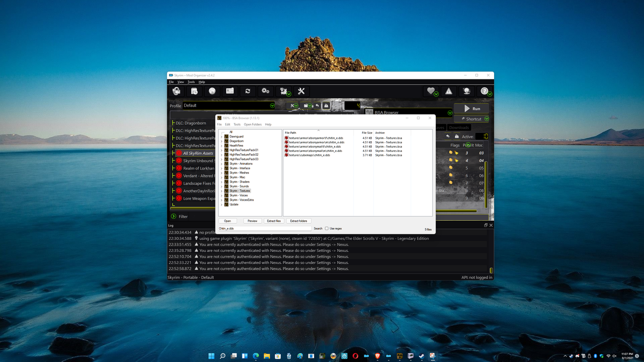Click the Windows Start button on taskbar
644x362 pixels.
pos(211,356)
